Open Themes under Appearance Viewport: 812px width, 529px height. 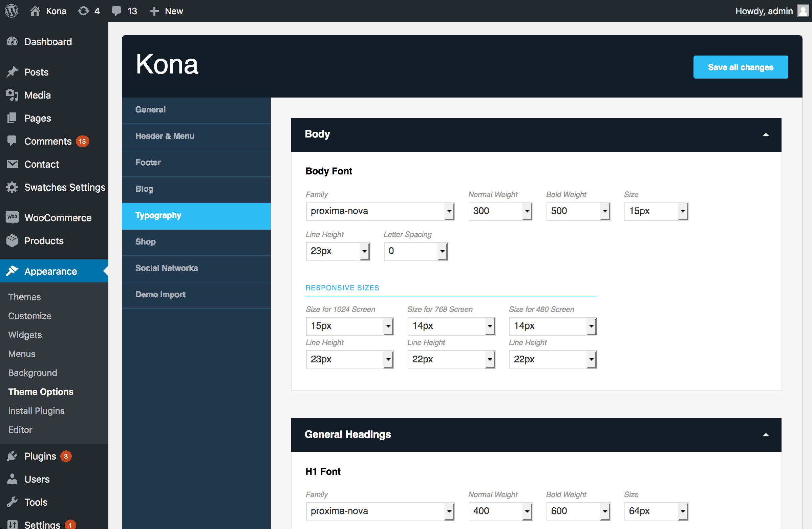[x=25, y=297]
